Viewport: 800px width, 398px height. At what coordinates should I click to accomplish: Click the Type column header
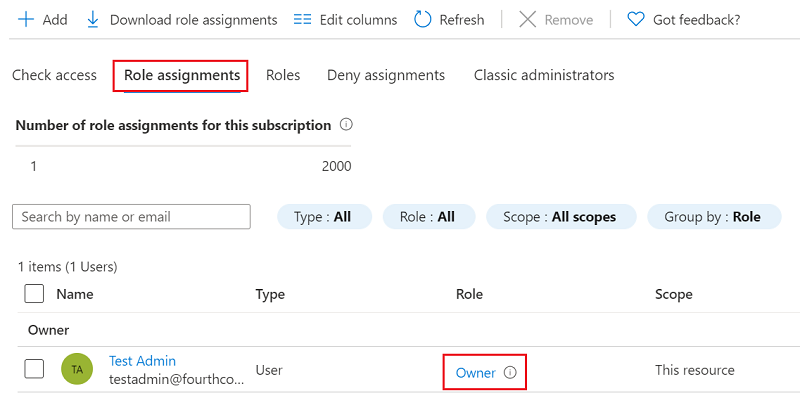(x=270, y=294)
